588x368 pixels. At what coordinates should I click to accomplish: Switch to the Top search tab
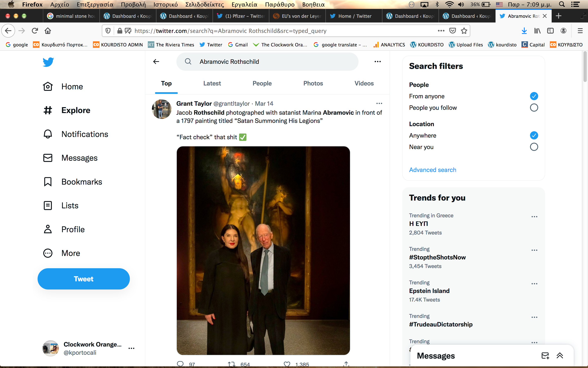pyautogui.click(x=166, y=83)
